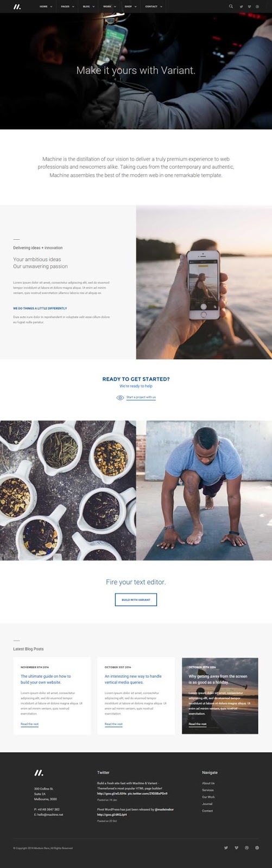Viewport: 272px width, 868px height.
Task: Click the Machine logo in the footer
Action: point(39,773)
